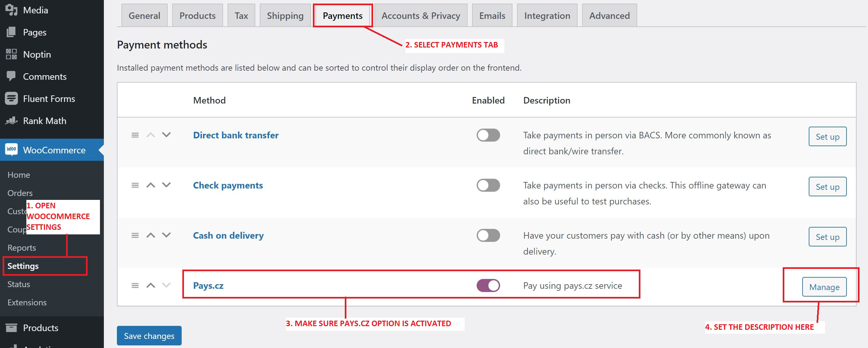Move Direct bank transfer down
Viewport: 868px width, 348px height.
tap(166, 135)
